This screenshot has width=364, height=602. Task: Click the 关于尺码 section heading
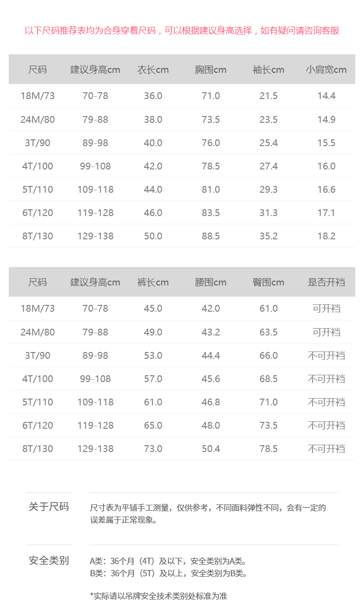pos(49,507)
